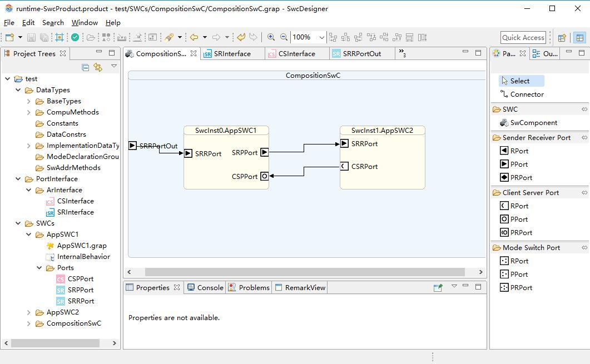This screenshot has width=590, height=364.
Task: Open the Window menu
Action: [x=85, y=23]
